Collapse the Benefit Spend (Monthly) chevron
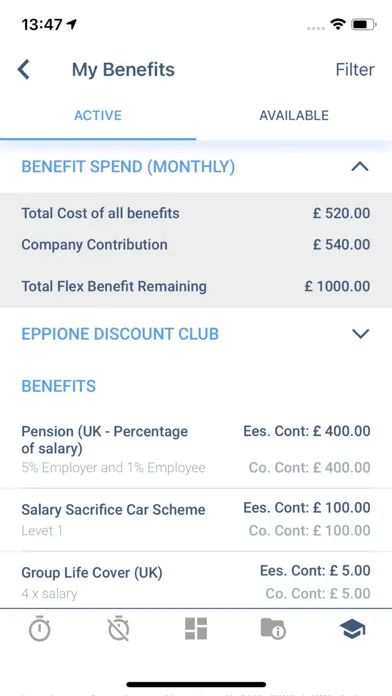392x696 pixels. click(x=360, y=167)
